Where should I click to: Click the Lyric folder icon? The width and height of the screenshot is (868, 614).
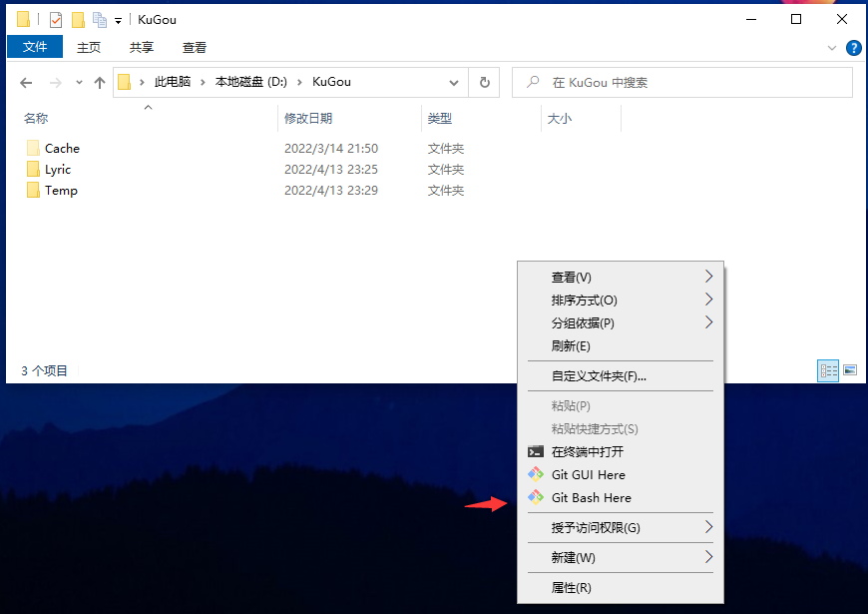click(33, 169)
